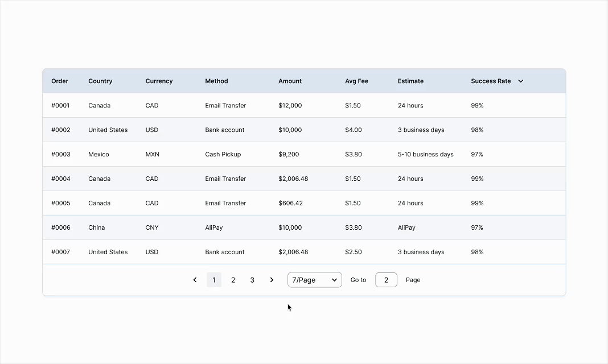Screen dimensions: 608x364
Task: Go to the previous page using the left chevron
Action: point(195,280)
